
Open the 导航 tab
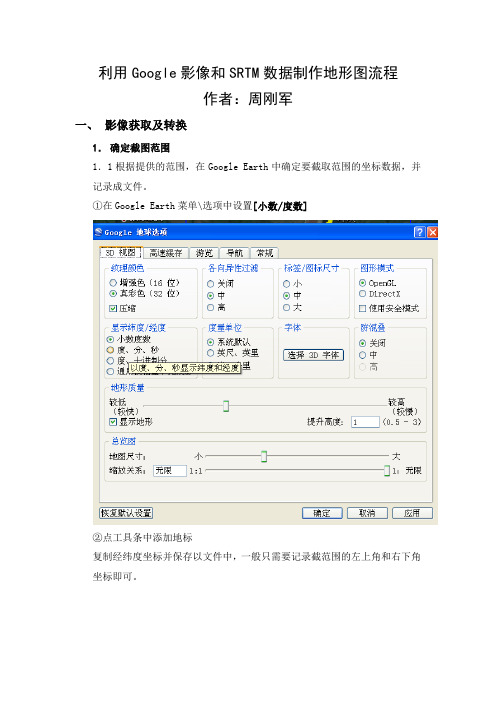pos(234,253)
